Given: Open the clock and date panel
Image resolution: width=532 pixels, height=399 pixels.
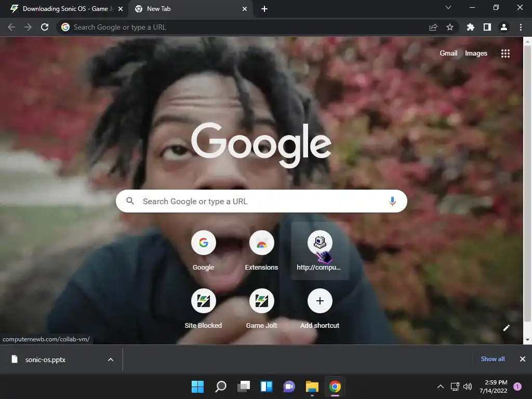Looking at the screenshot, I should [x=494, y=387].
